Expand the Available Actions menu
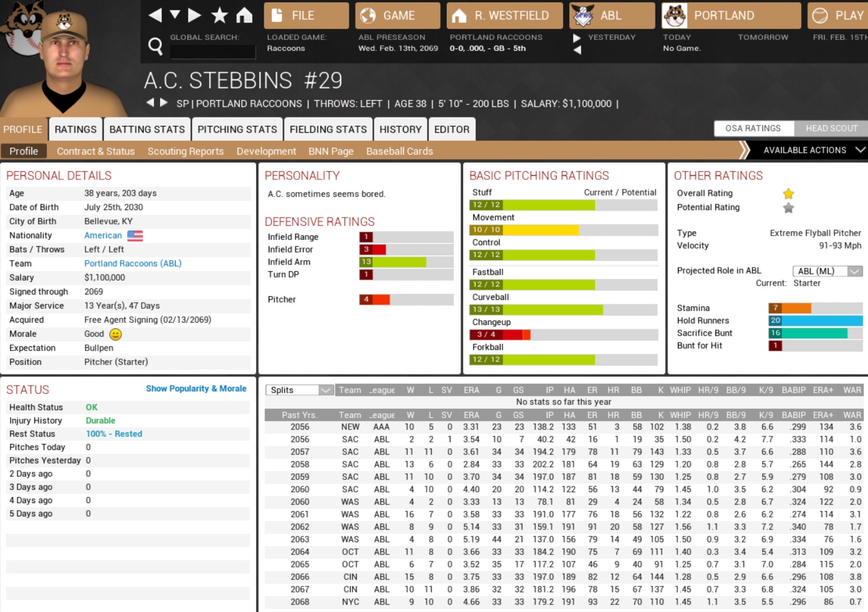This screenshot has width=868, height=612. point(811,150)
